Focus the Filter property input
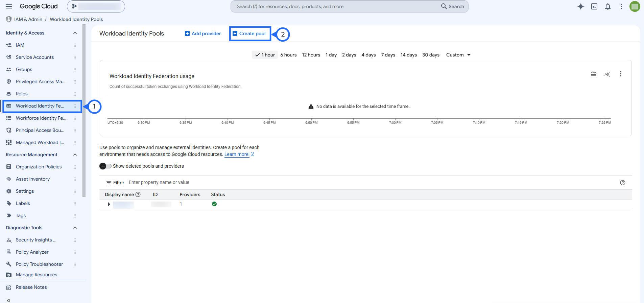The height and width of the screenshot is (303, 644). point(372,182)
